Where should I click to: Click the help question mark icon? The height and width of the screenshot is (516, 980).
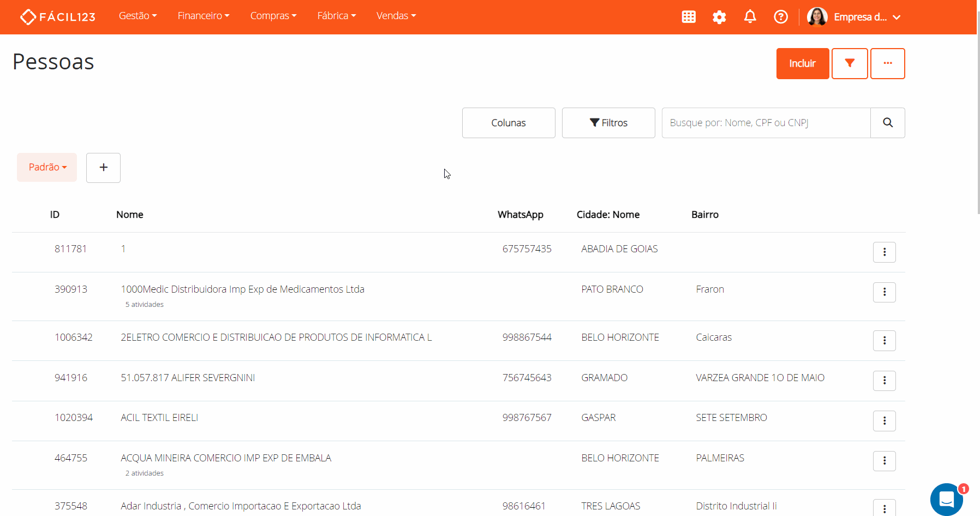coord(781,17)
